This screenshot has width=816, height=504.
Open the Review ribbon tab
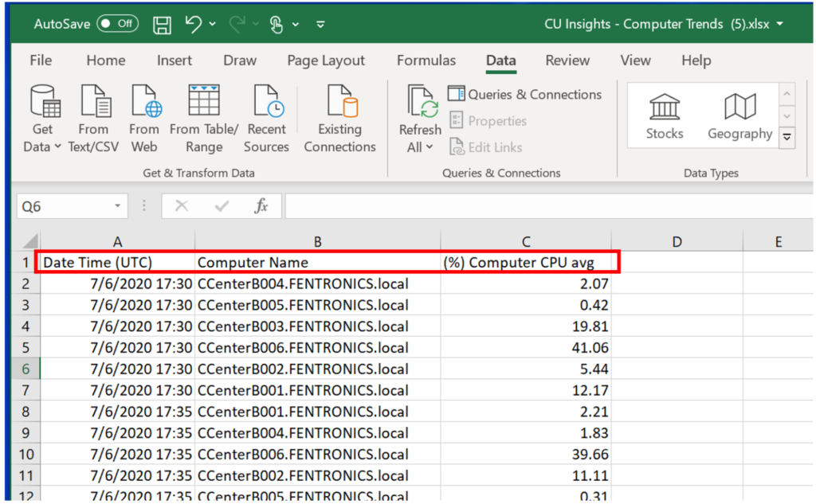pos(567,61)
